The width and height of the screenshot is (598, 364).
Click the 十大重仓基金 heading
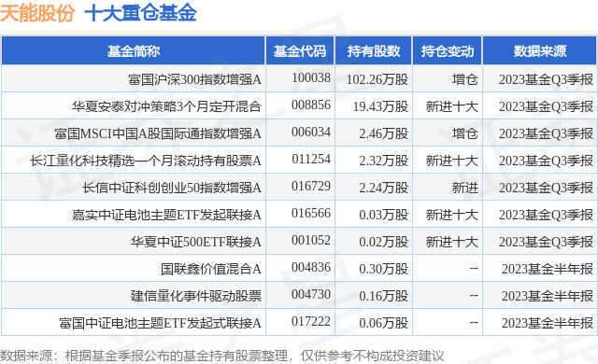(x=140, y=13)
